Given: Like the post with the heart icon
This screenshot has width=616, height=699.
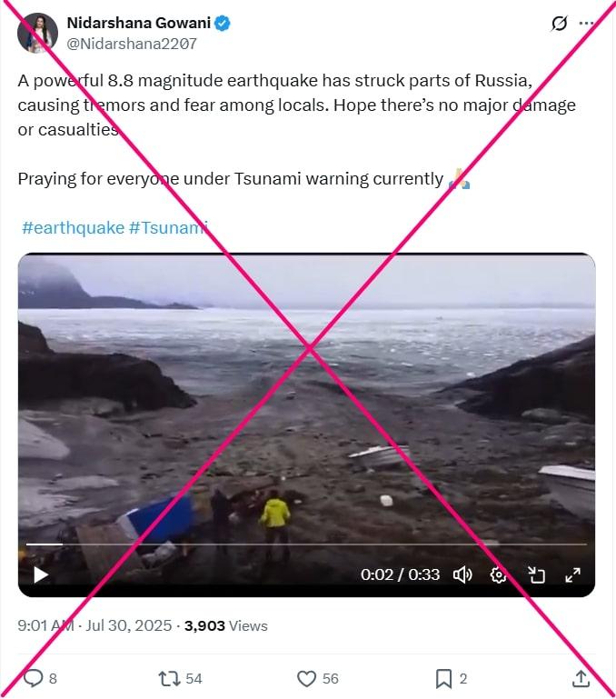Looking at the screenshot, I should [x=306, y=678].
